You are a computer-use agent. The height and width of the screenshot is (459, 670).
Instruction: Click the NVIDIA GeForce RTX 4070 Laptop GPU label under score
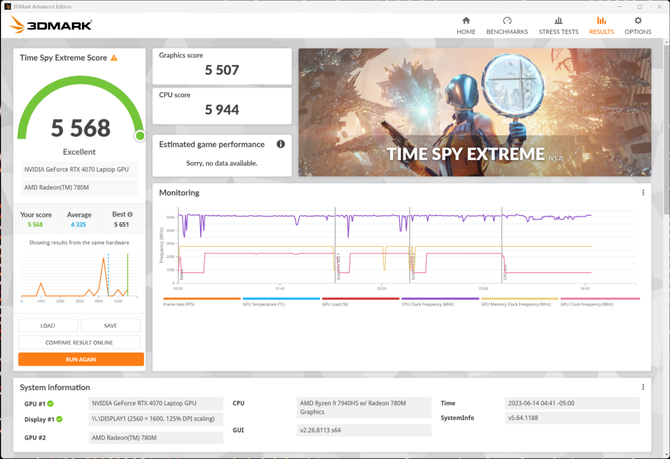[x=79, y=169]
